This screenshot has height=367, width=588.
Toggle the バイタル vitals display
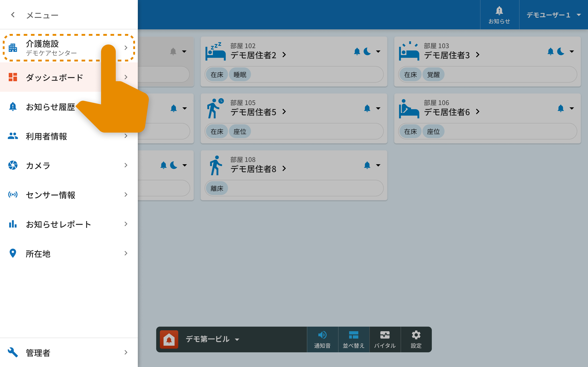pyautogui.click(x=385, y=339)
